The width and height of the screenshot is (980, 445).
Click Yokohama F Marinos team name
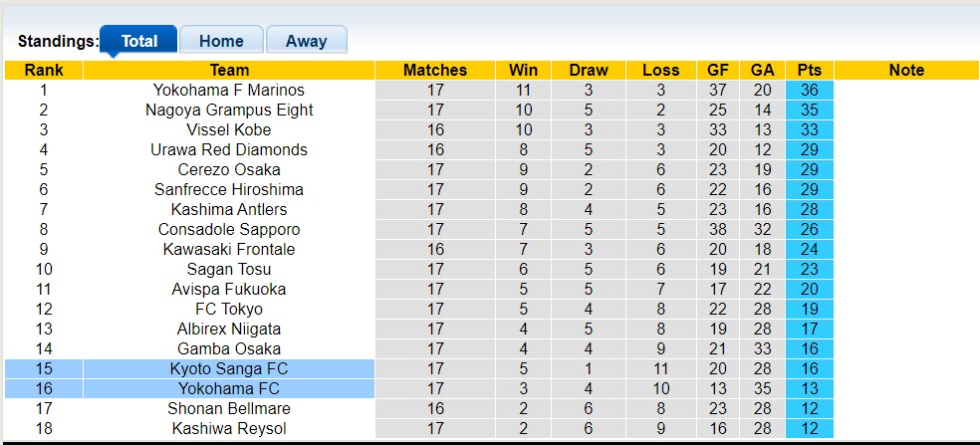[x=229, y=90]
